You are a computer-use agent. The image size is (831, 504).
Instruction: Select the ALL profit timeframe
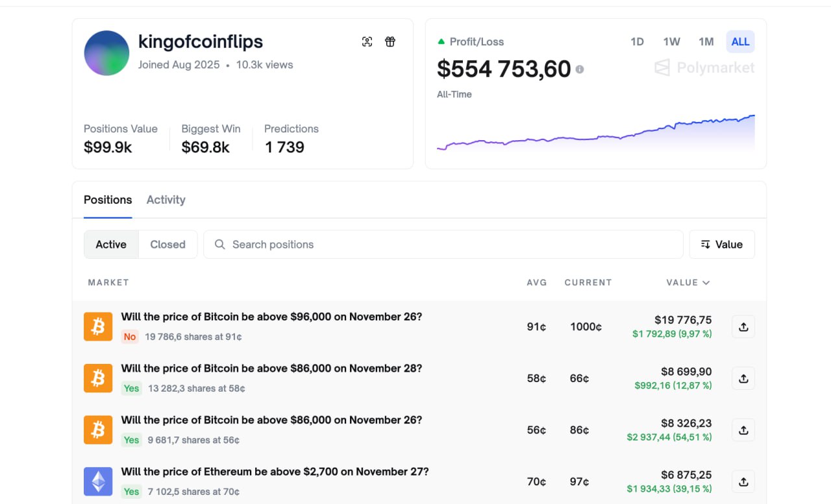point(740,42)
